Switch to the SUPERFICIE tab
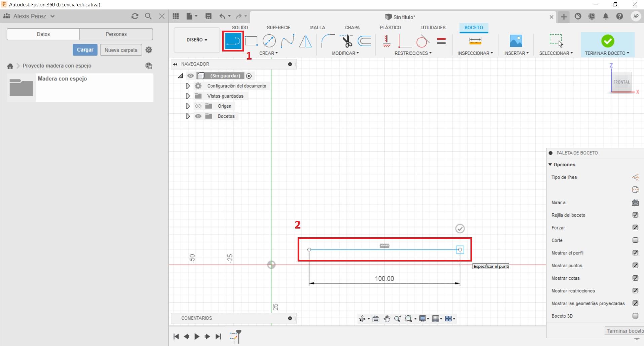The width and height of the screenshot is (644, 346). click(278, 28)
